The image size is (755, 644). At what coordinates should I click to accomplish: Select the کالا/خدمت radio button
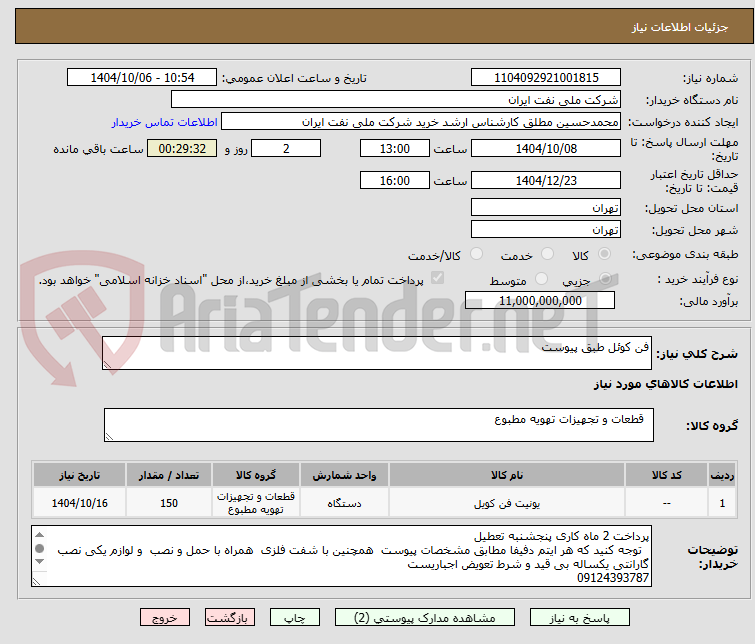point(476,254)
